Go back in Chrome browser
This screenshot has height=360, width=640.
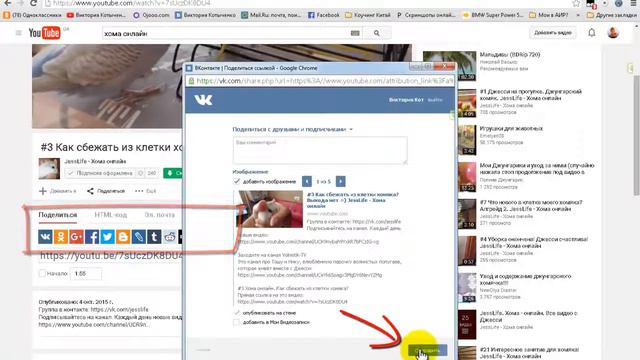pos(7,3)
